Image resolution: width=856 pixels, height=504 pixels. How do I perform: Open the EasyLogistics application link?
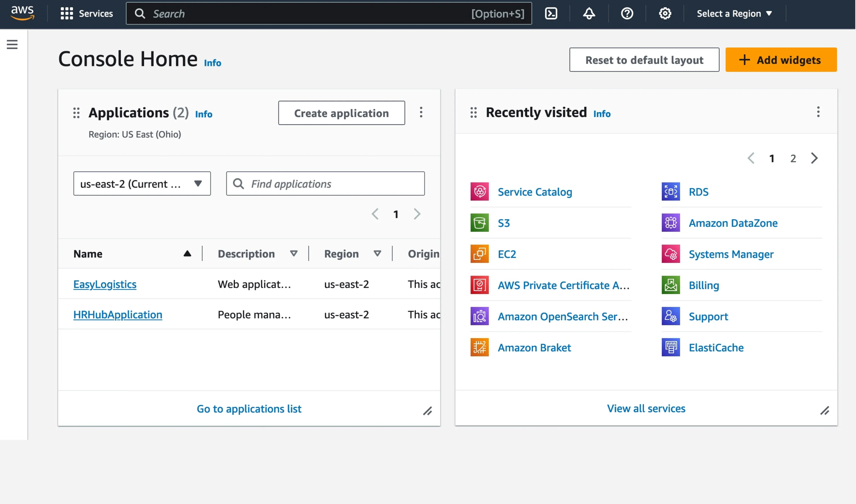point(105,284)
